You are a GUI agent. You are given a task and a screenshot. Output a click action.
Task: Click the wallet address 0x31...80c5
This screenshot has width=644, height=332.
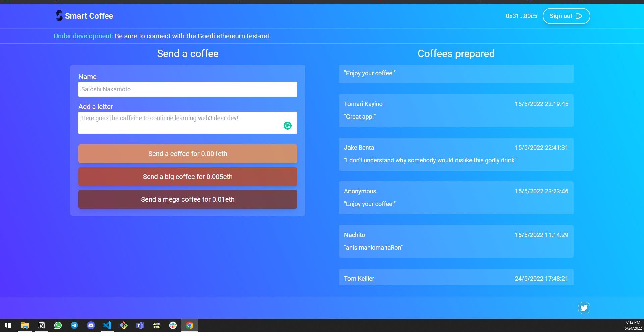click(521, 16)
